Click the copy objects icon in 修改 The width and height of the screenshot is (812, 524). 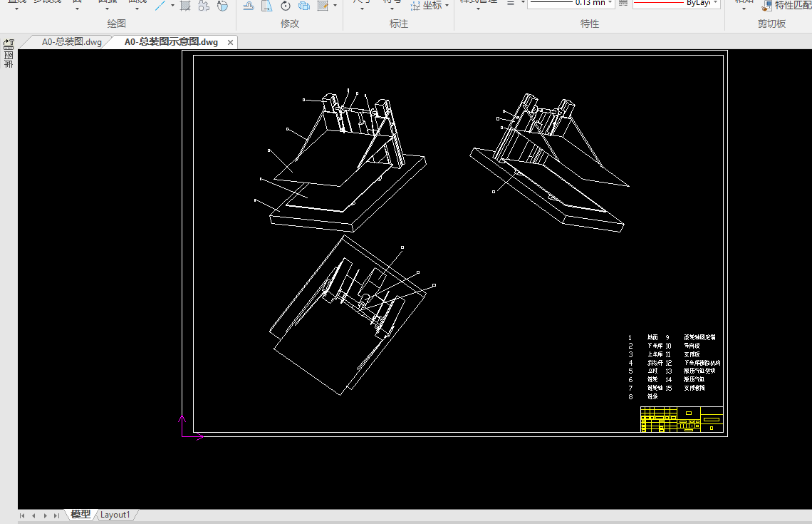(304, 6)
